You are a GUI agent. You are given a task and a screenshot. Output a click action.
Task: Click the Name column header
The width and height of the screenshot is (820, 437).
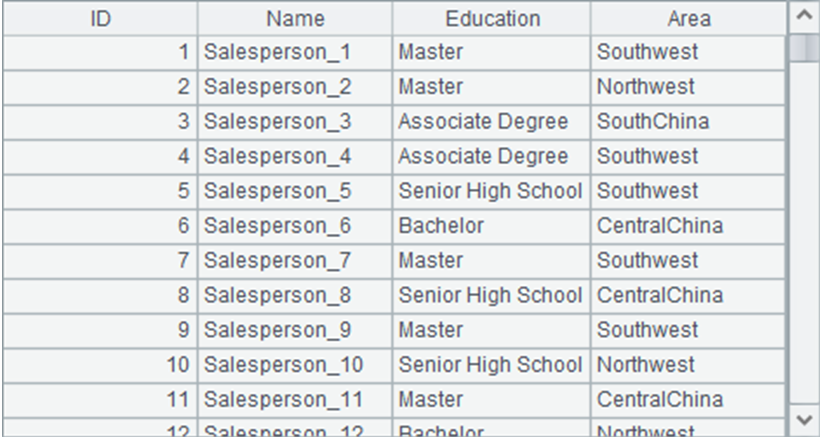pyautogui.click(x=295, y=19)
